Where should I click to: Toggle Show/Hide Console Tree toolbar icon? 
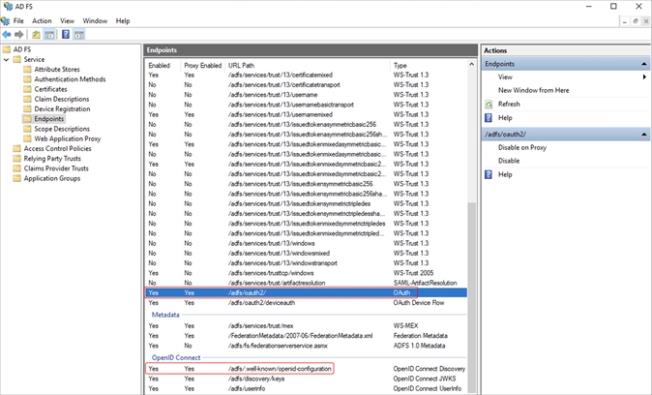[x=49, y=35]
